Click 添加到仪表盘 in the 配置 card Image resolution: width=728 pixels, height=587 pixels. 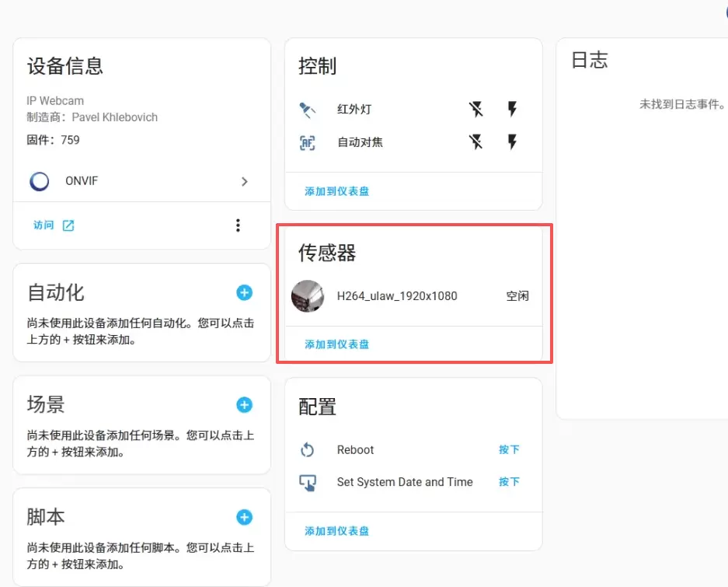click(x=336, y=531)
